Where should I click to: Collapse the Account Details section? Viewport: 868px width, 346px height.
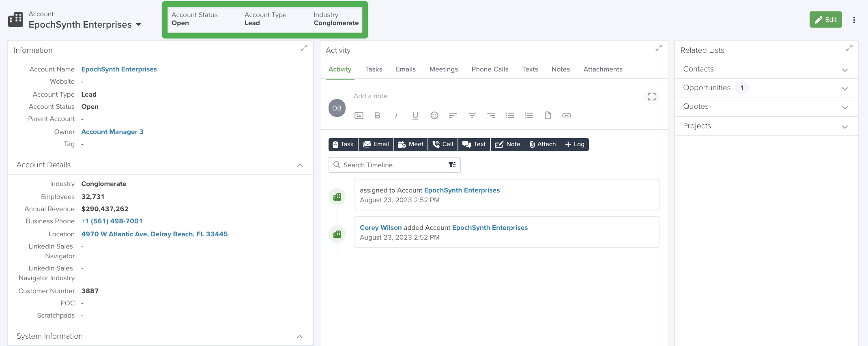pos(300,165)
